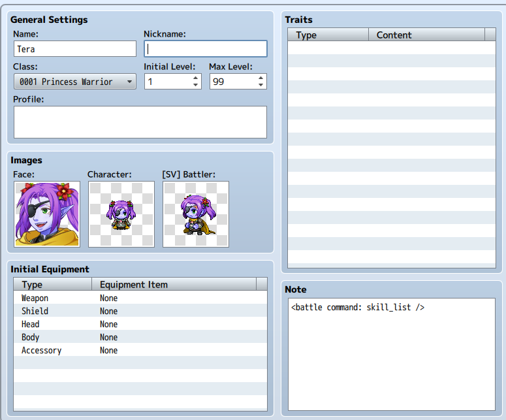Click None value for Accessory

click(109, 350)
